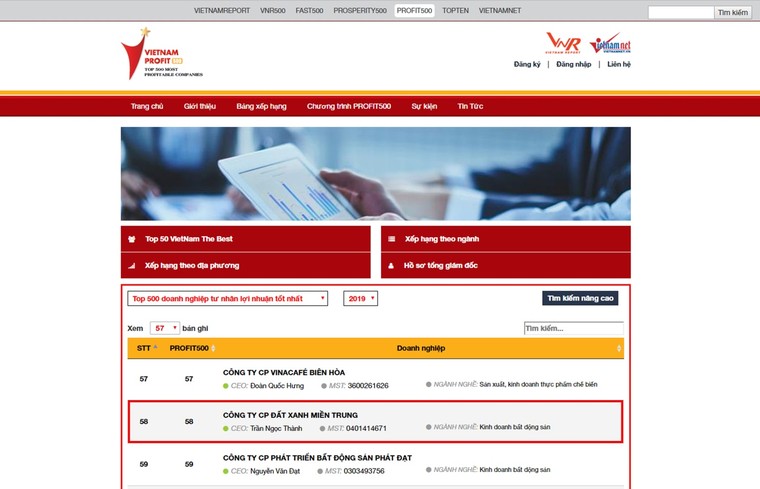Image resolution: width=760 pixels, height=489 pixels.
Task: Open Top 50 VietNam The Best section
Action: [246, 239]
